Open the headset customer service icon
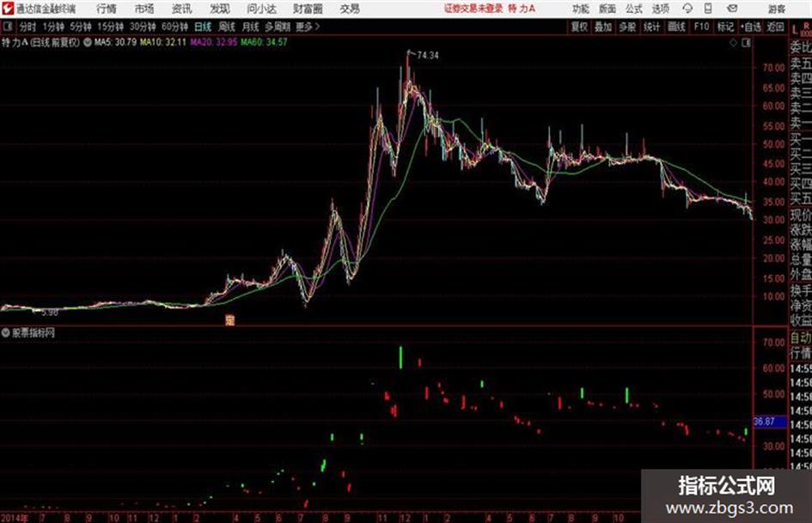Image resolution: width=812 pixels, height=523 pixels. (x=687, y=9)
